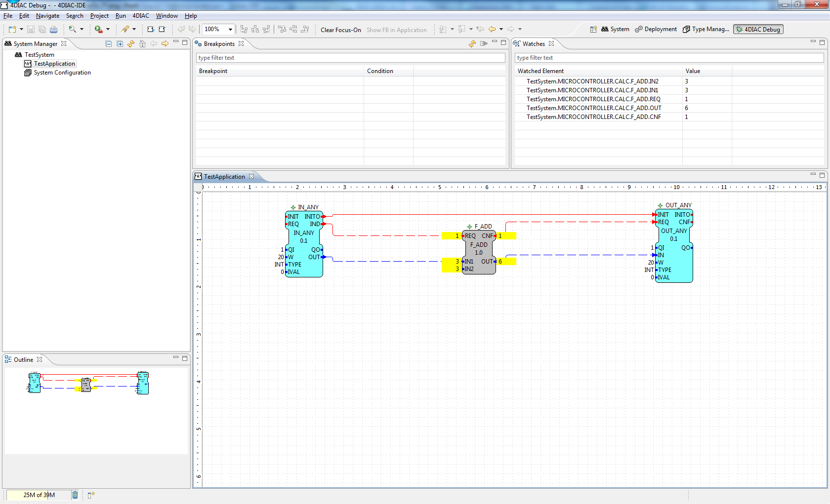This screenshot has height=504, width=830.
Task: Select the Save icon in the toolbar
Action: 31,29
